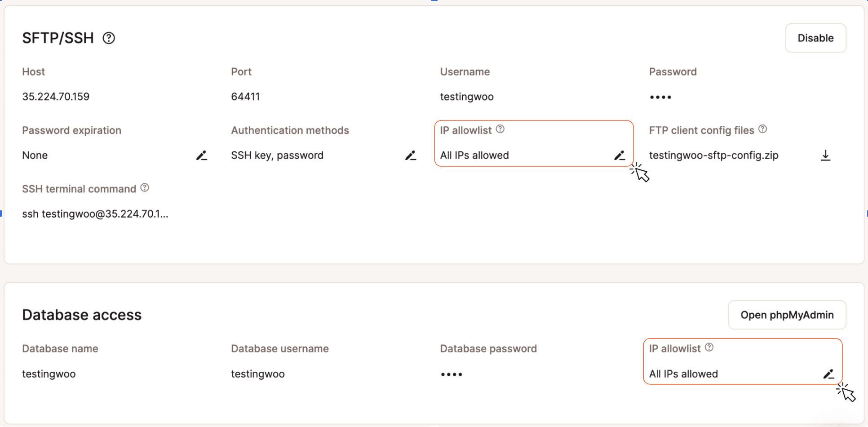The height and width of the screenshot is (427, 868).
Task: Show the SSH terminal command help
Action: 145,188
